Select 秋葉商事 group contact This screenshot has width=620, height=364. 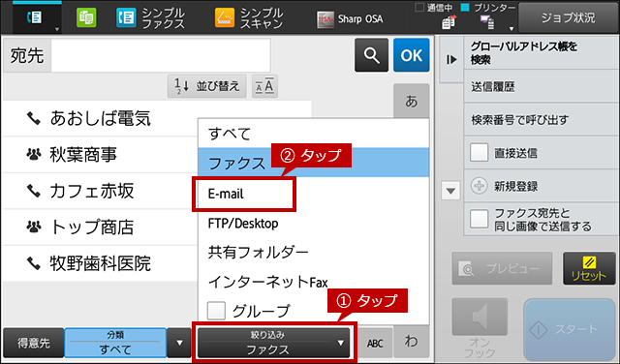(x=100, y=155)
